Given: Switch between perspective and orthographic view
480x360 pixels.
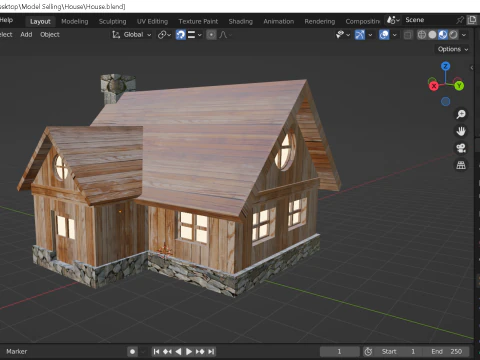Looking at the screenshot, I should (461, 165).
